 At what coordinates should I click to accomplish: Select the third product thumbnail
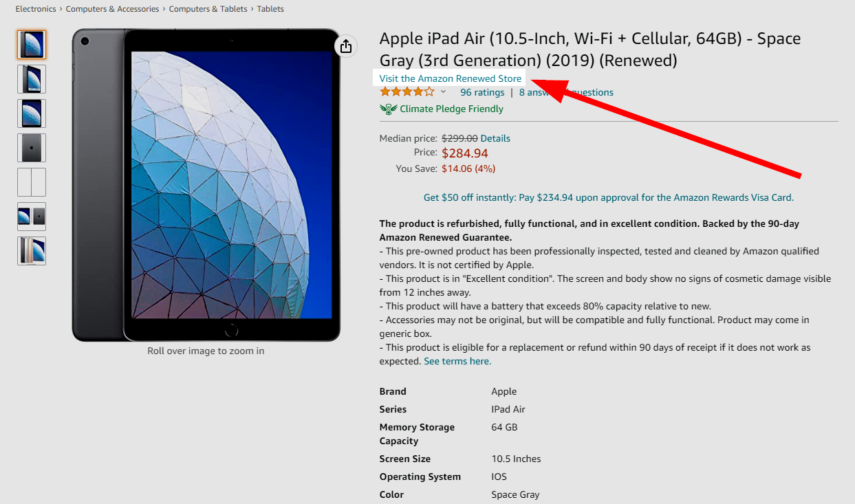32,113
